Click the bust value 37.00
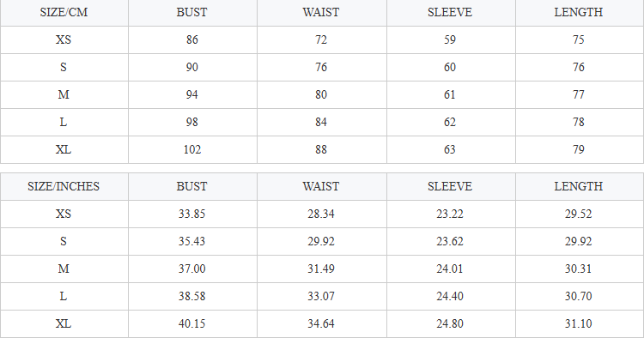The width and height of the screenshot is (644, 338). 191,269
